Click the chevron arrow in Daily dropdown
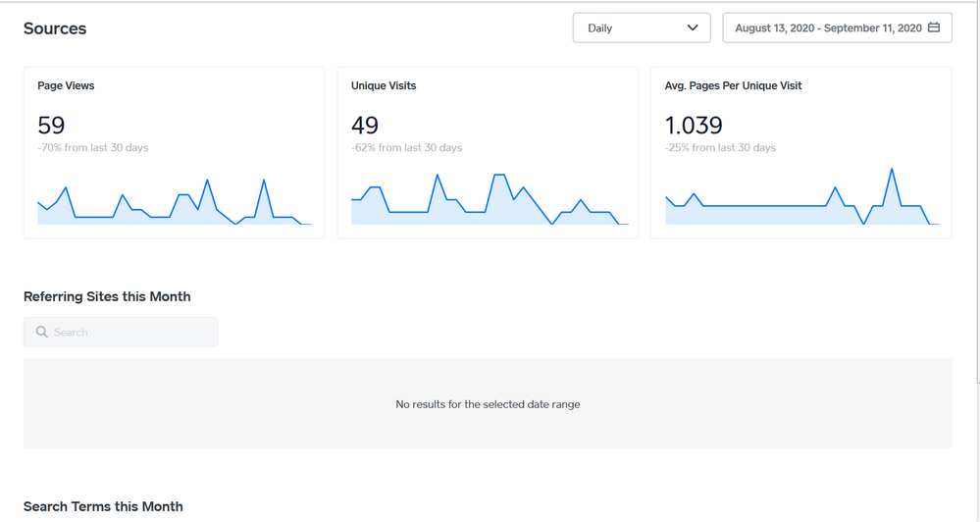980x522 pixels. click(693, 28)
